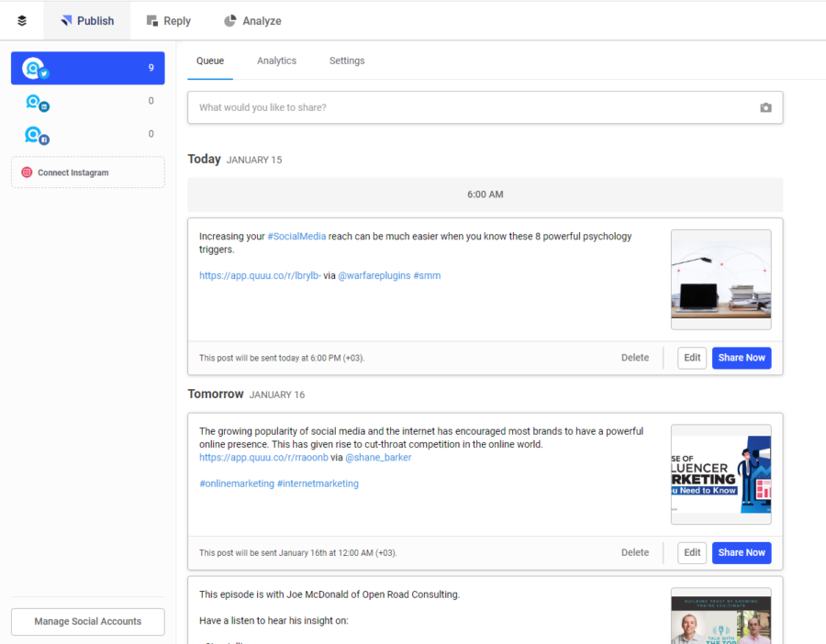Open the influencer marketing post thumbnail
The image size is (826, 644).
[720, 474]
